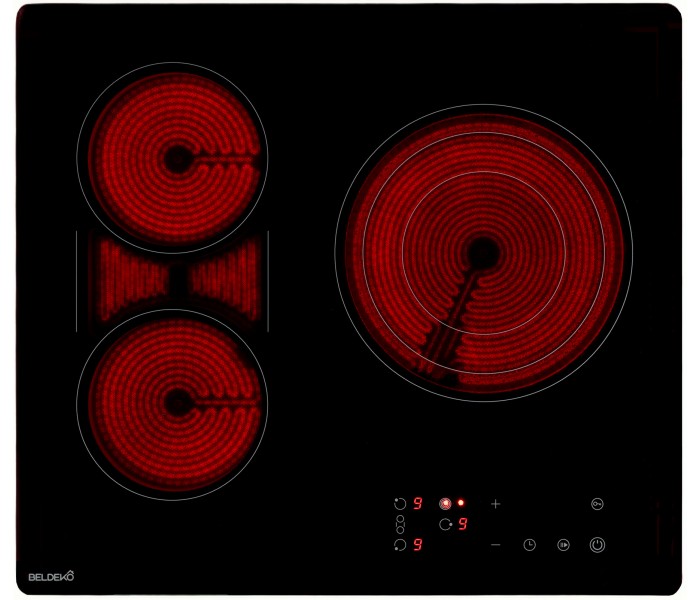Click the Beldeko brand logo
The width and height of the screenshot is (700, 600).
click(51, 576)
